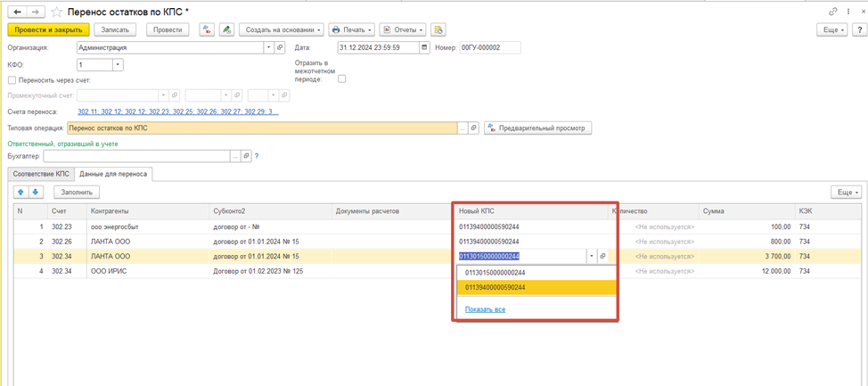Go back with the left arrow
This screenshot has height=386, width=868.
pyautogui.click(x=17, y=12)
